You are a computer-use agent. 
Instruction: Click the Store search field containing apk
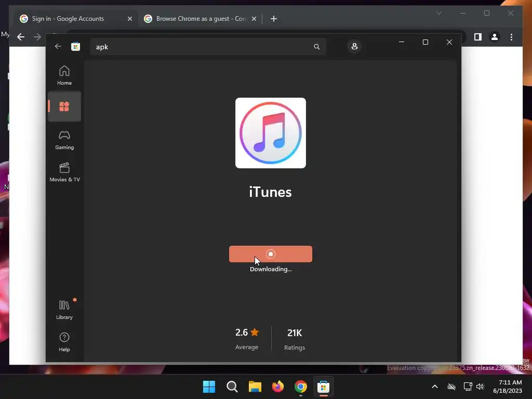208,47
